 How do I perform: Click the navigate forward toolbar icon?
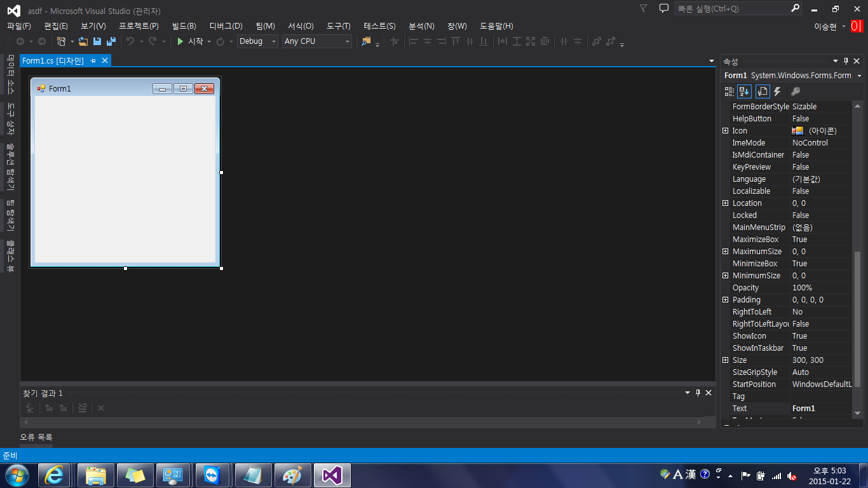point(42,41)
